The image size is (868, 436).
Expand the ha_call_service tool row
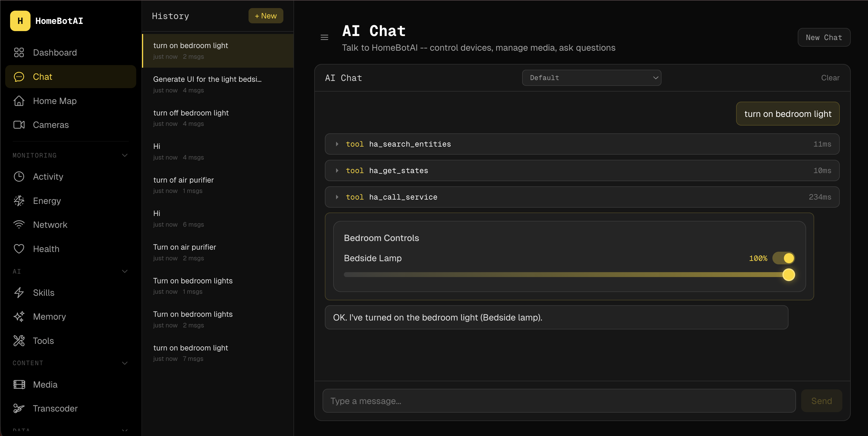(x=337, y=197)
